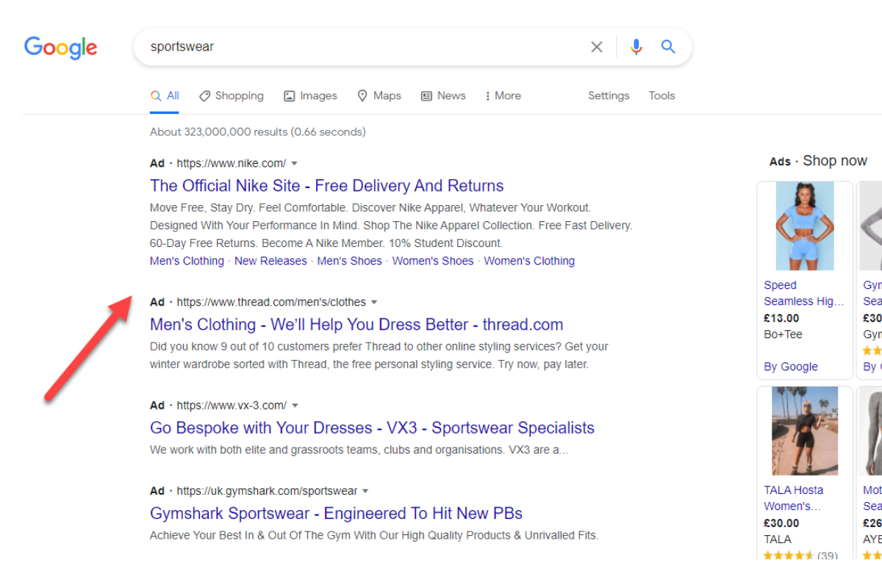Click the thread.com/men's/clothes URL text
The height and width of the screenshot is (588, 882).
click(271, 302)
